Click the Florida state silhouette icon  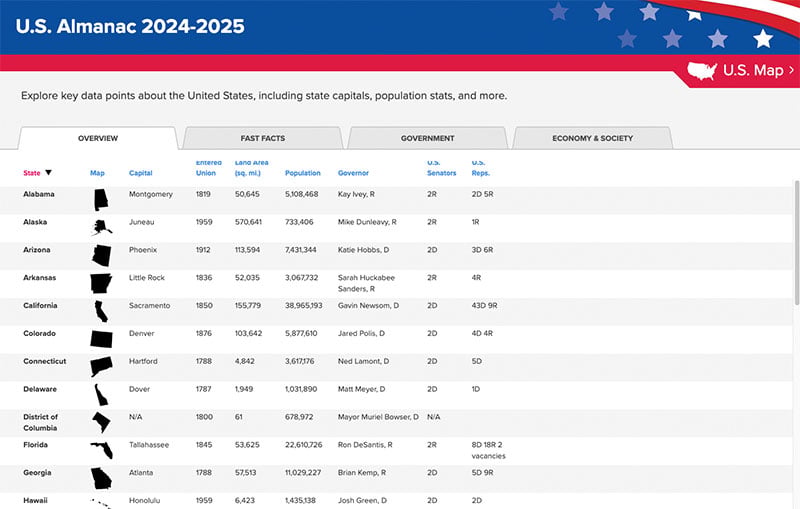click(101, 450)
